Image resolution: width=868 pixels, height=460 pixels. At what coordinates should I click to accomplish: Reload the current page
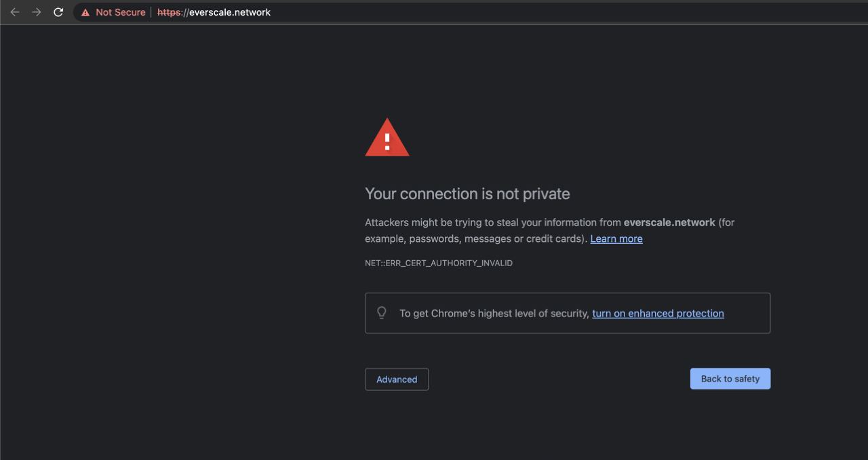[x=58, y=12]
